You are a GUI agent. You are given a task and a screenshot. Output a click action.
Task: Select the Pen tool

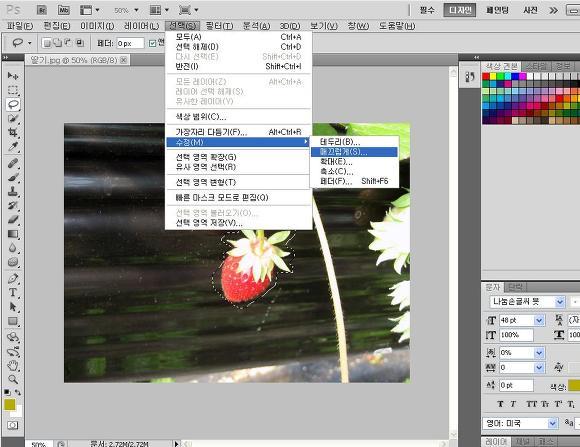[x=13, y=278]
